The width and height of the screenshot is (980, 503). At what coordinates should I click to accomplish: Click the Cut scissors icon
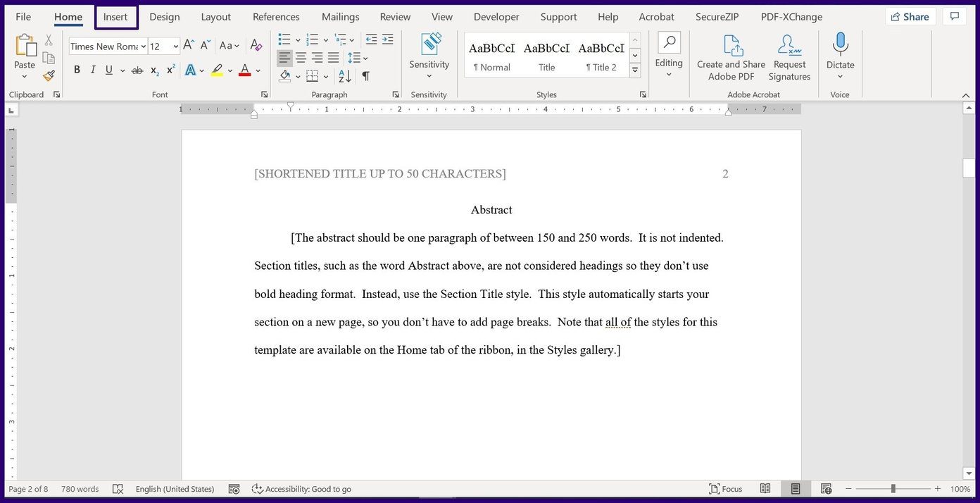click(49, 41)
